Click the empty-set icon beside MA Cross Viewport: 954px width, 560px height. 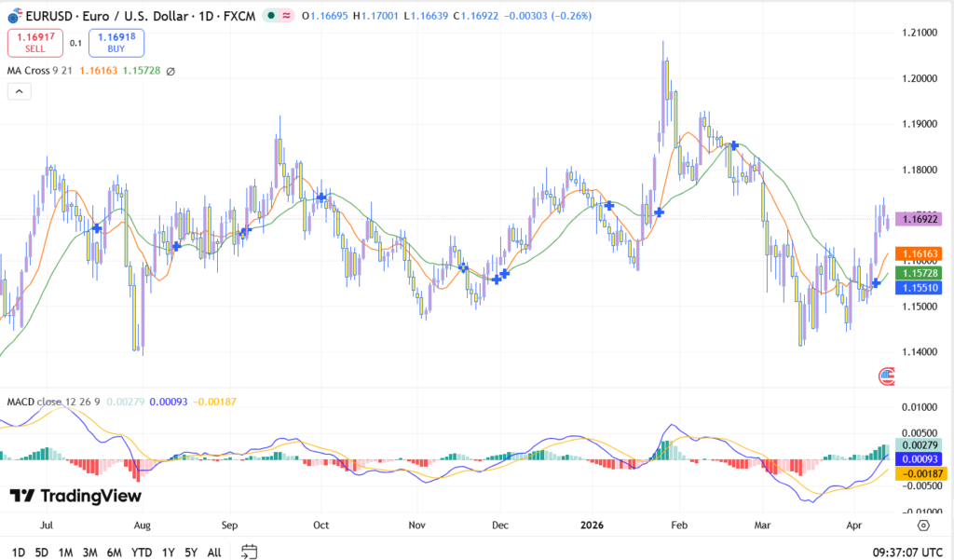170,71
